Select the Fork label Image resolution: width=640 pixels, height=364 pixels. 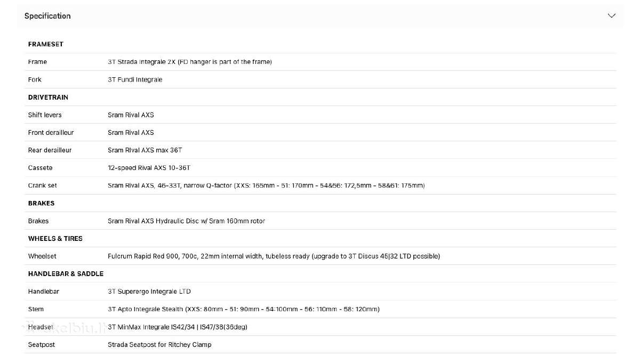tap(35, 79)
